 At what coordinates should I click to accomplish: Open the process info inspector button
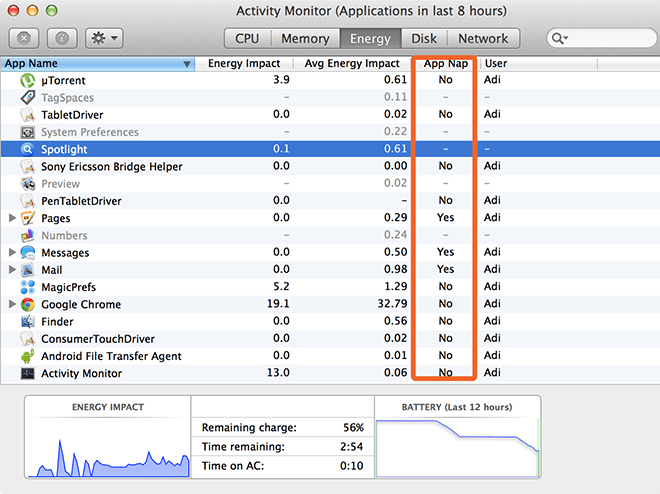(x=62, y=38)
